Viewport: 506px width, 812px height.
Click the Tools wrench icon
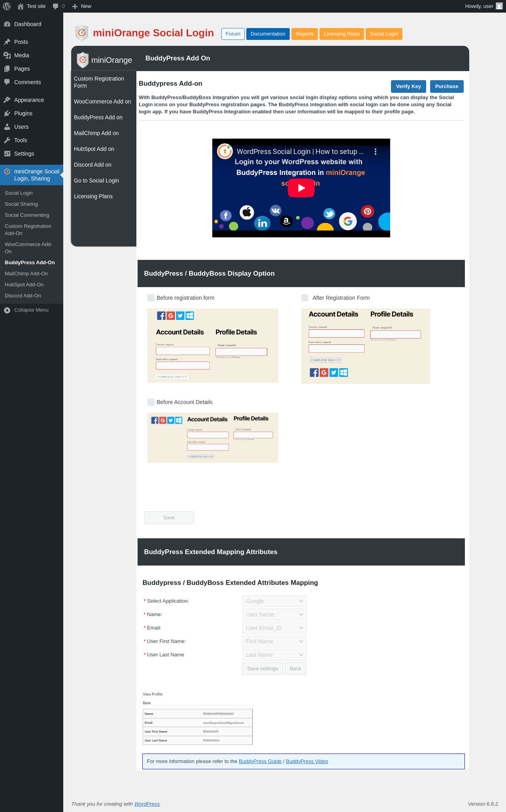pos(7,140)
